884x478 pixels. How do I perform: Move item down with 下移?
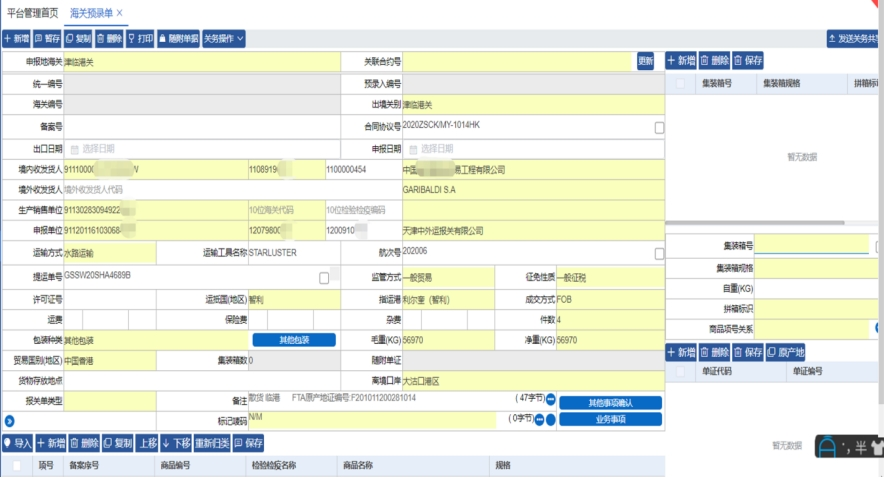[175, 442]
